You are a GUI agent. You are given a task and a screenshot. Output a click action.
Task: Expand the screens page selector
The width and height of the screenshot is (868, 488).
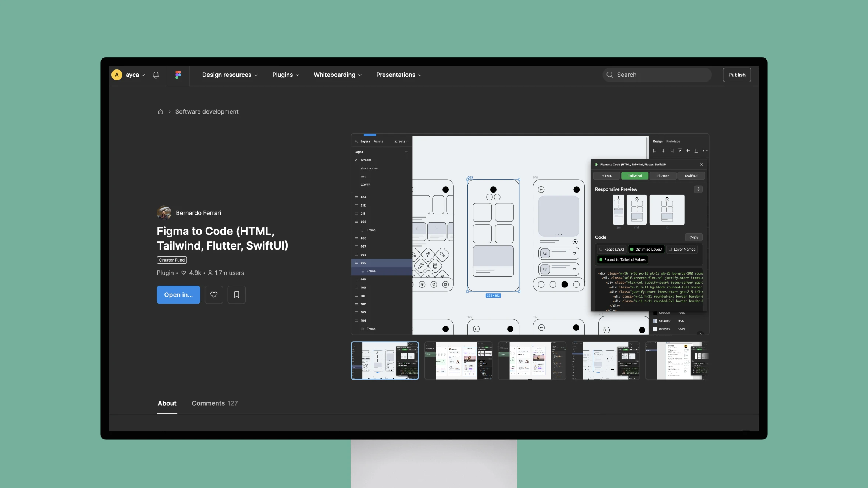401,141
